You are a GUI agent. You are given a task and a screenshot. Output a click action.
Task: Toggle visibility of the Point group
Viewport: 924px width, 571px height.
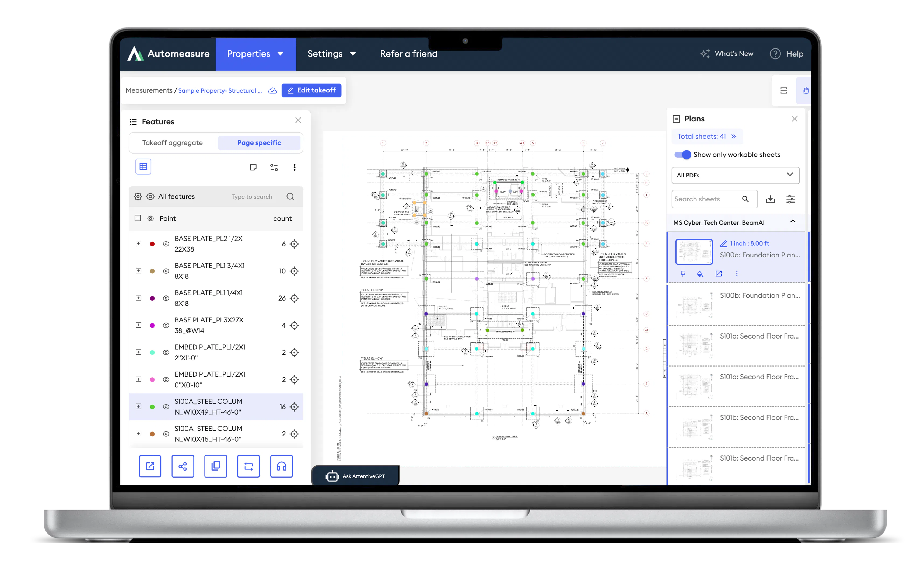150,218
